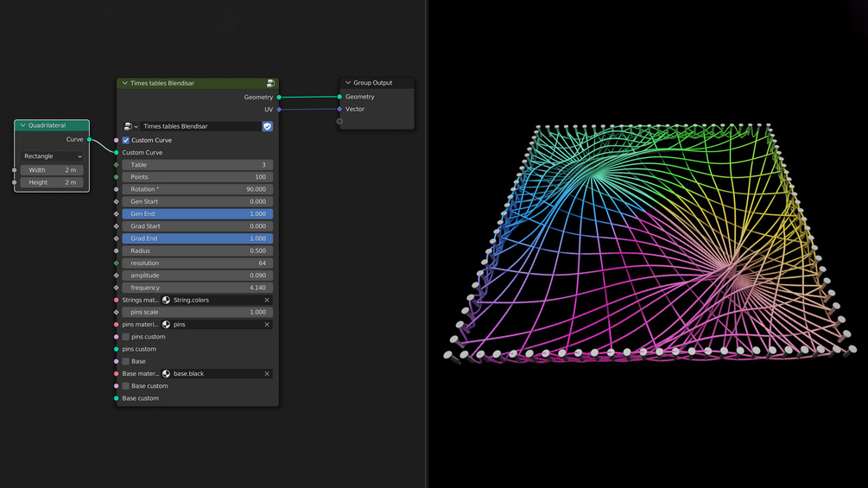Click the node group name field
The image size is (868, 488).
[200, 126]
